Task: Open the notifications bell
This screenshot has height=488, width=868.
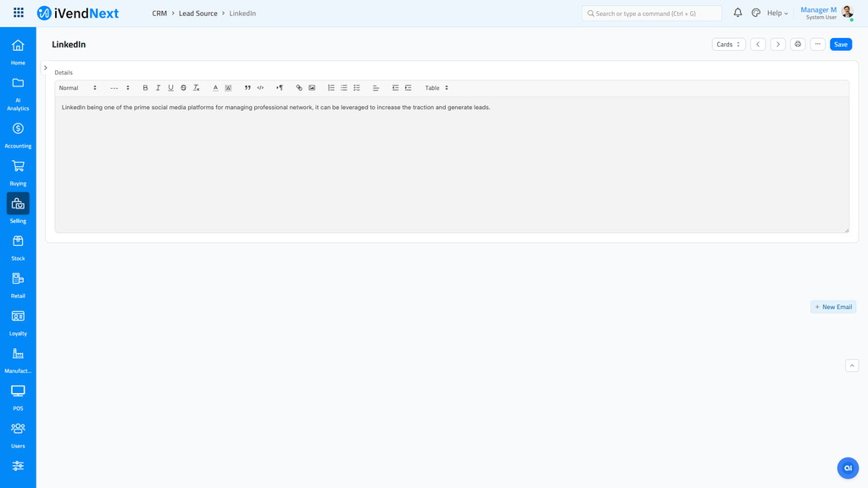Action: [737, 13]
